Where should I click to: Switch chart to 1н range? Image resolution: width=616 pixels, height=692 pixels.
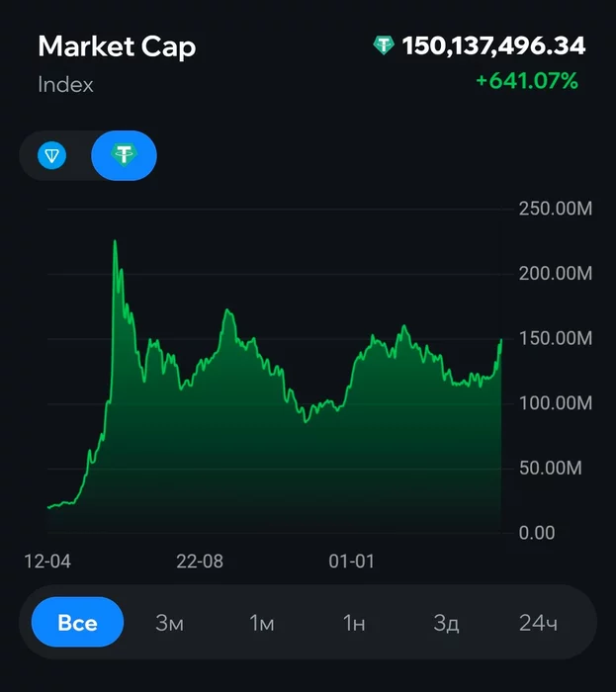point(354,623)
